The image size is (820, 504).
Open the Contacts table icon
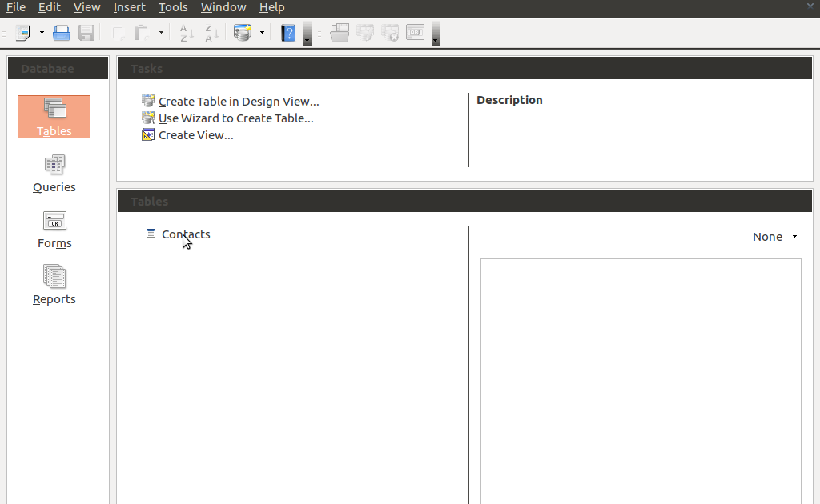[151, 233]
